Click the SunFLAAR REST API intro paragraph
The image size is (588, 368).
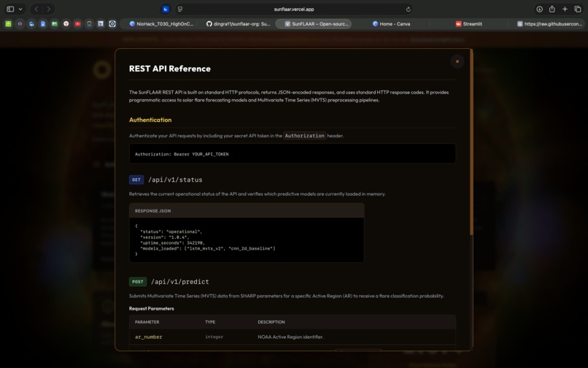pos(289,96)
